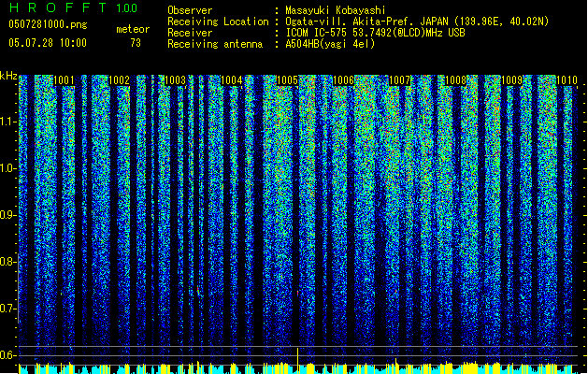
Task: Click the 1004 time marker
Action: coord(232,80)
